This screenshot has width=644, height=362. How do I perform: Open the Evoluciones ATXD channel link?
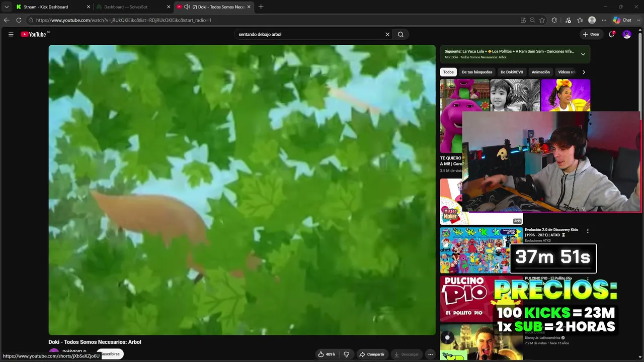point(538,241)
